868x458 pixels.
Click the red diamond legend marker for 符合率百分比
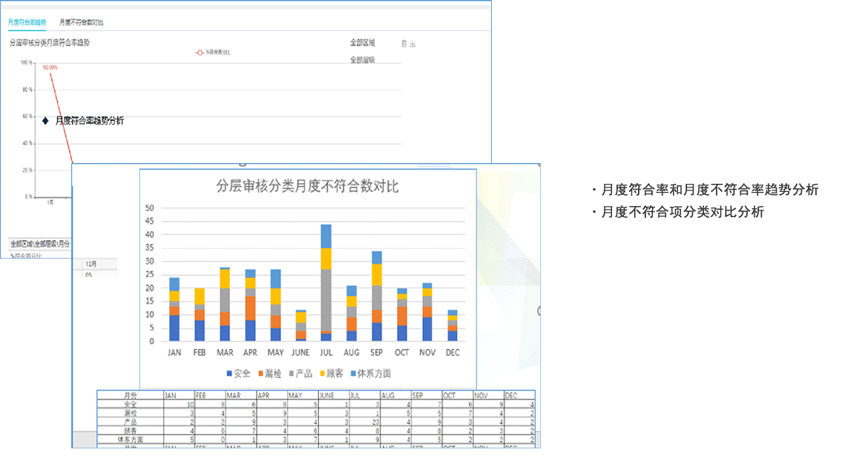[x=199, y=52]
